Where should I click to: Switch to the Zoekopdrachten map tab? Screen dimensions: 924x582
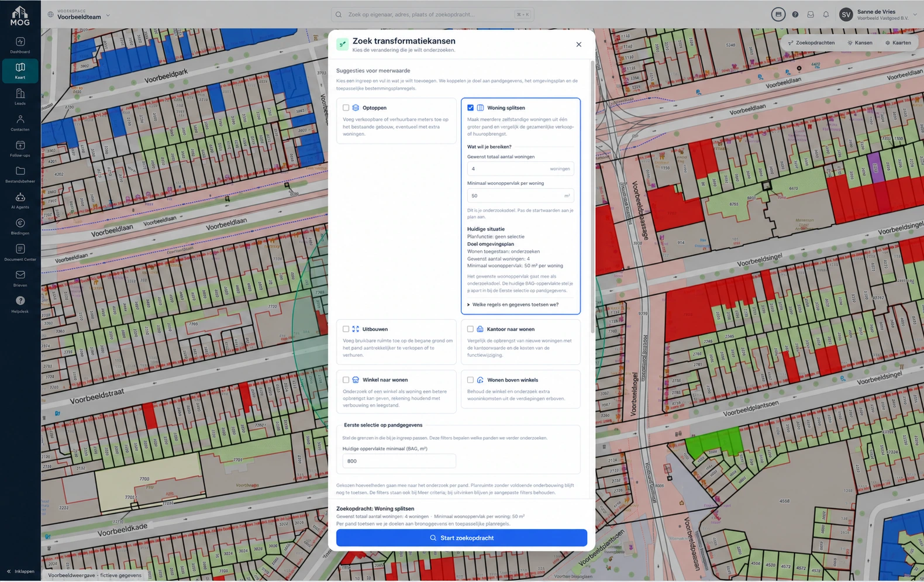811,43
